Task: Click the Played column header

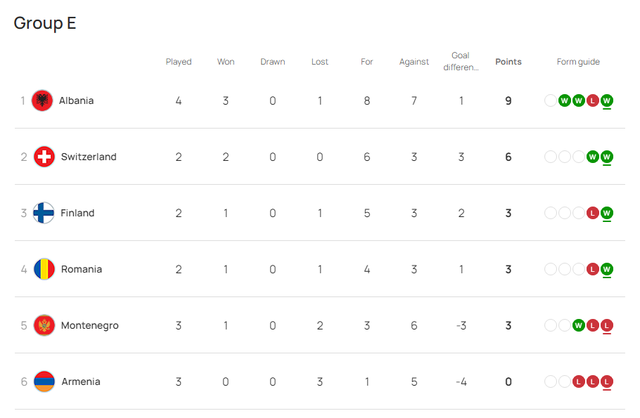Action: [x=178, y=62]
